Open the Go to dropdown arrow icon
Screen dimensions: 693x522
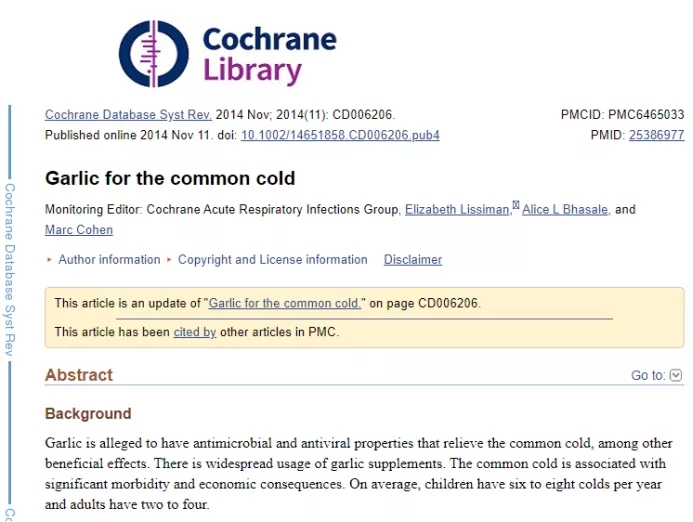[676, 375]
